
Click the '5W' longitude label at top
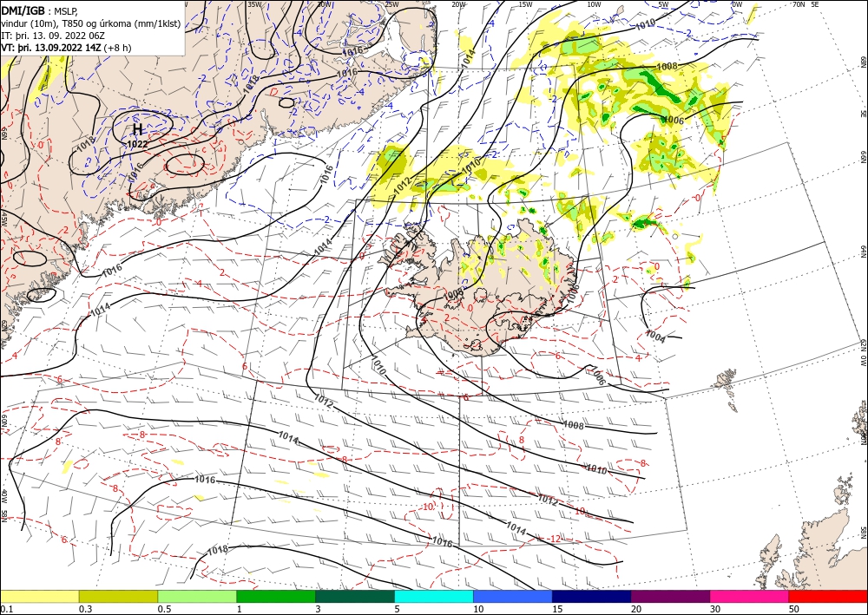(x=664, y=4)
